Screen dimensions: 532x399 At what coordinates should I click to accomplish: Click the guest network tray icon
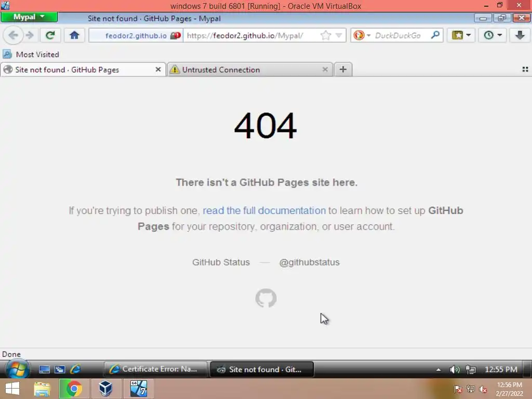pos(471,369)
